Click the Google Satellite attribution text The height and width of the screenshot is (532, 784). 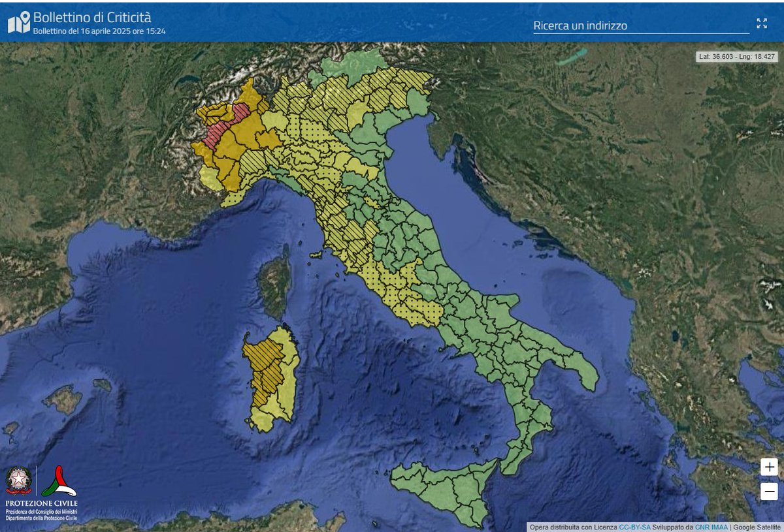pos(757,527)
